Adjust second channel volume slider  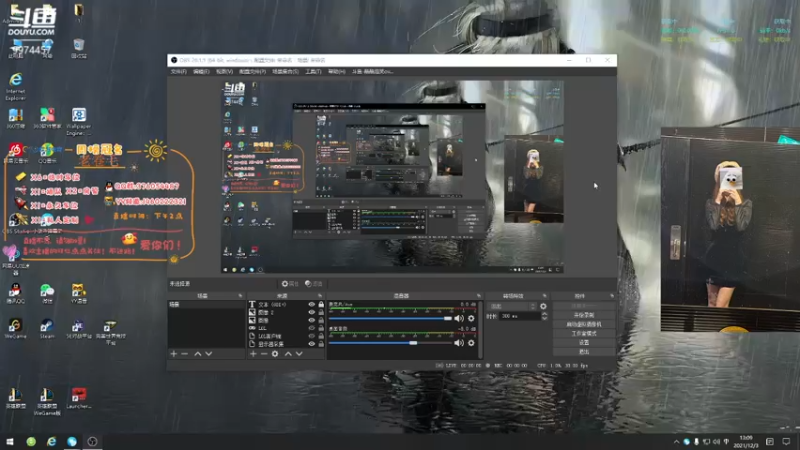(x=390, y=343)
